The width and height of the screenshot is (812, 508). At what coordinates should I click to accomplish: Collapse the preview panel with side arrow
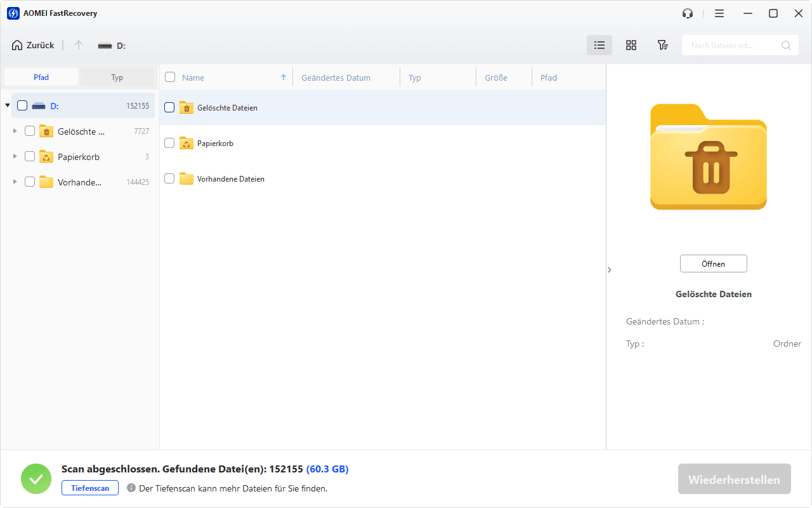point(610,270)
